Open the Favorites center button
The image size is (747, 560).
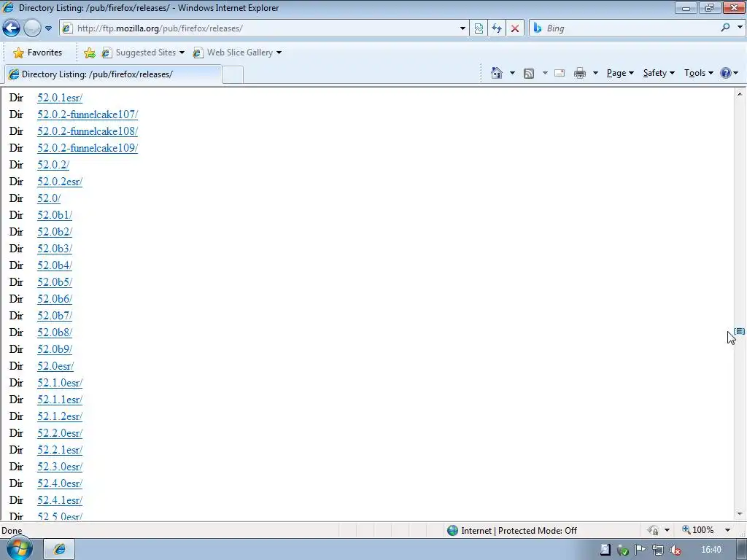tap(38, 52)
